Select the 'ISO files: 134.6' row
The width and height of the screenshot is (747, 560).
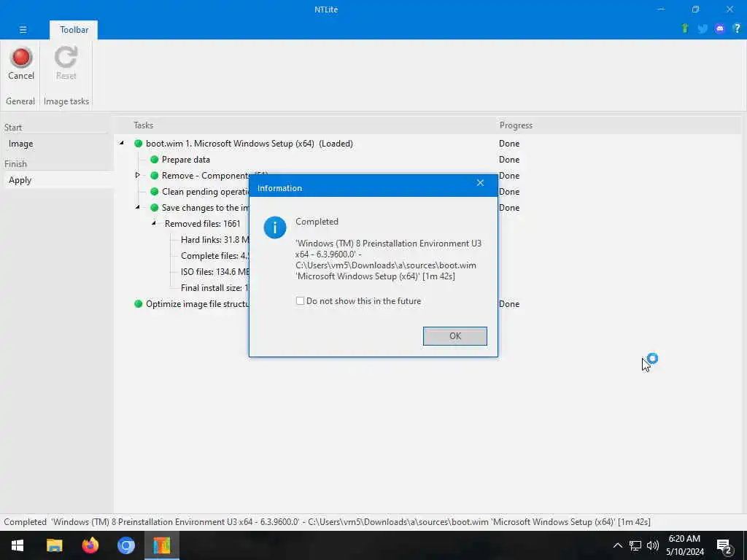pos(215,272)
